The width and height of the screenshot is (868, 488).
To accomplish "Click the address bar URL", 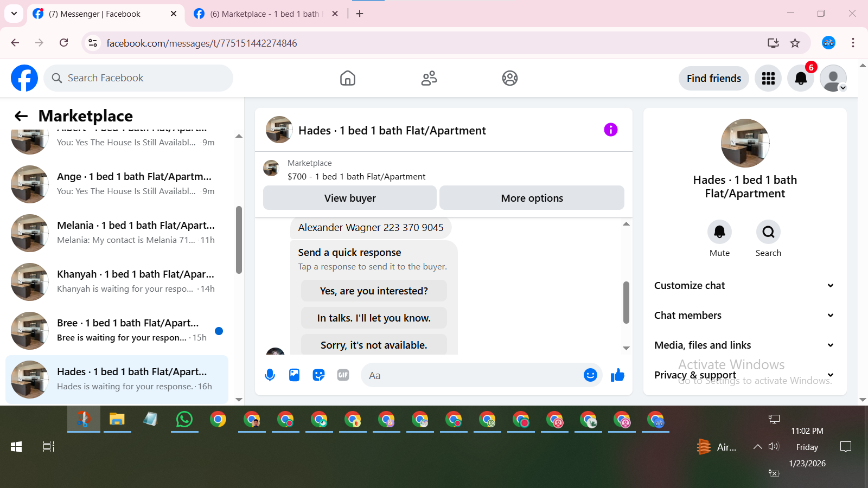I will click(x=202, y=43).
